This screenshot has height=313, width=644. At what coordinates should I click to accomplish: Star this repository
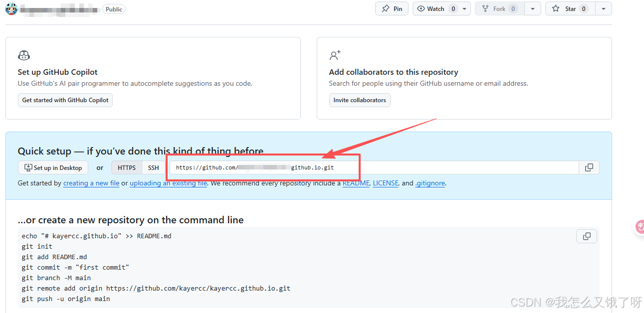570,8
